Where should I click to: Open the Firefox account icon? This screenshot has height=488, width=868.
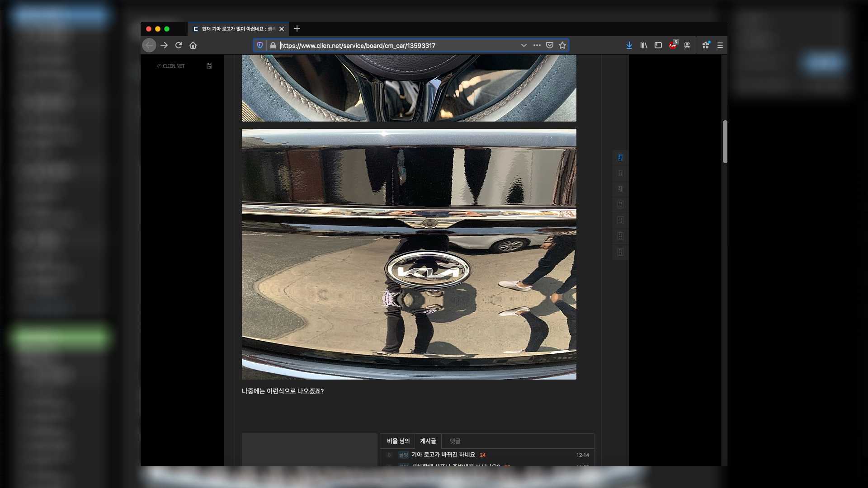pos(687,45)
